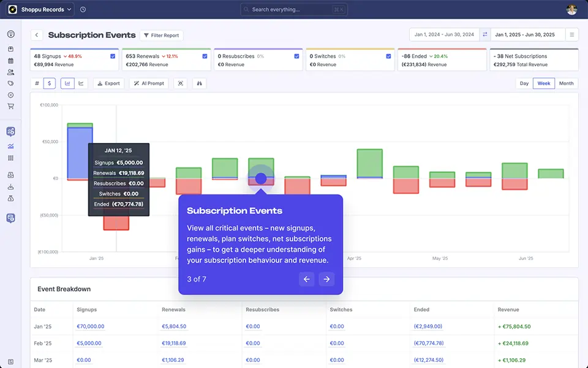Click the Export button
The height and width of the screenshot is (368, 588).
coord(108,83)
